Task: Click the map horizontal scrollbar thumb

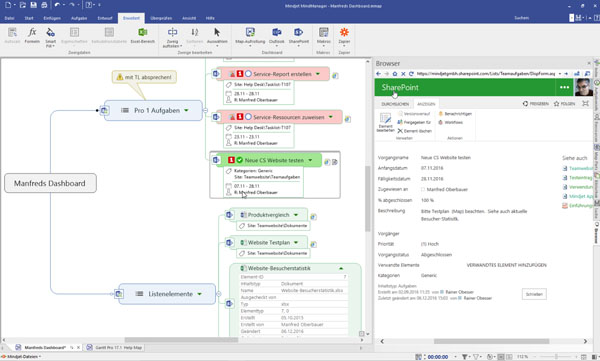Action: [x=181, y=340]
